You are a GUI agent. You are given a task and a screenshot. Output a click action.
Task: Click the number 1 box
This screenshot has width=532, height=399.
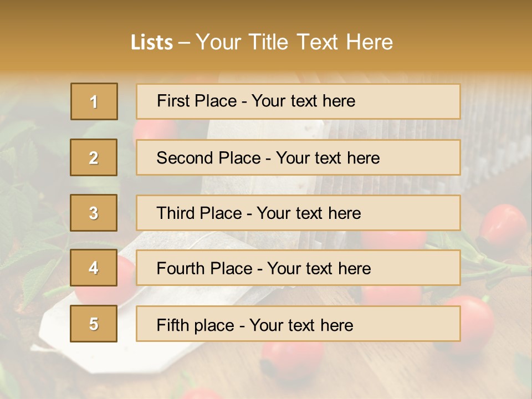point(94,101)
